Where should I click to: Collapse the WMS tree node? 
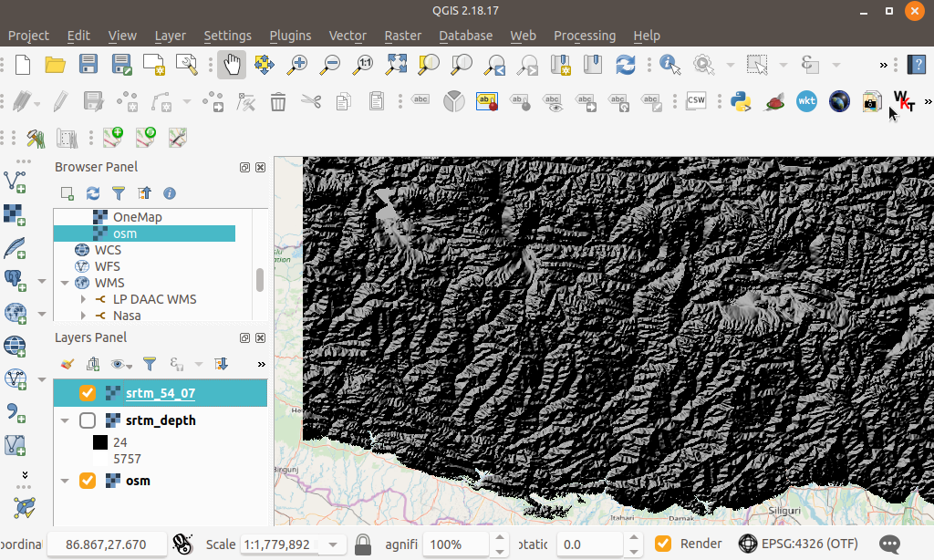[x=65, y=283]
